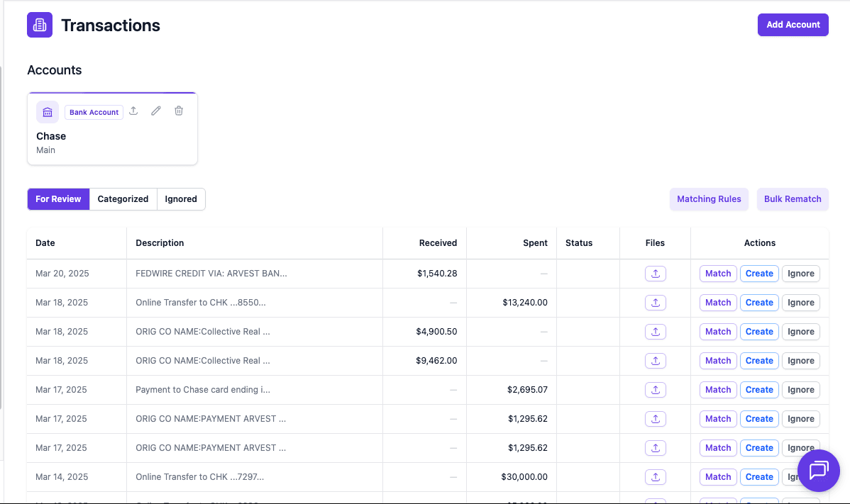Delete the Chase account
This screenshot has height=504, width=850.
pos(178,111)
